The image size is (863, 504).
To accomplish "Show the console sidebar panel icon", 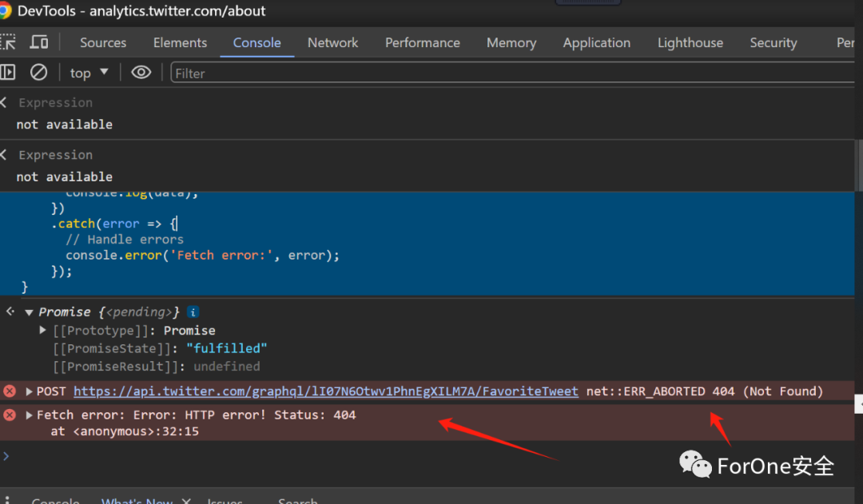I will (8, 72).
